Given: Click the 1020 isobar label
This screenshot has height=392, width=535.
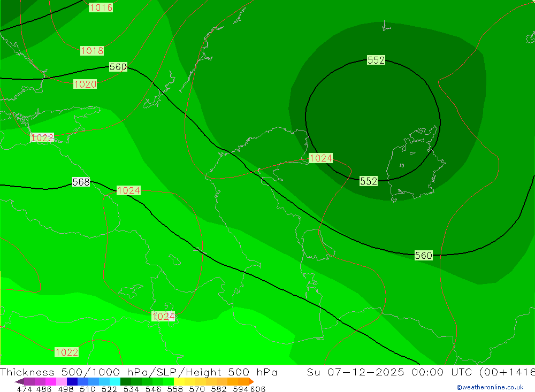Looking at the screenshot, I should pos(85,84).
